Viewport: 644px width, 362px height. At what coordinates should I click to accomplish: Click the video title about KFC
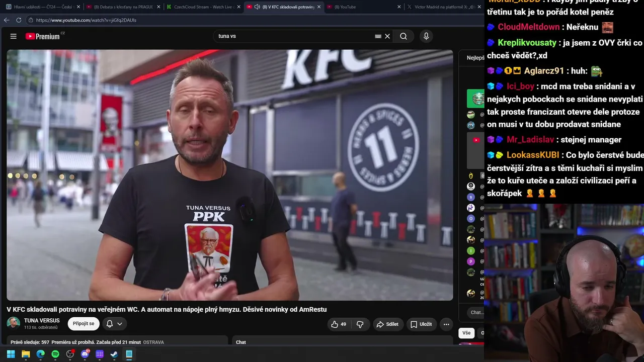[x=167, y=309]
